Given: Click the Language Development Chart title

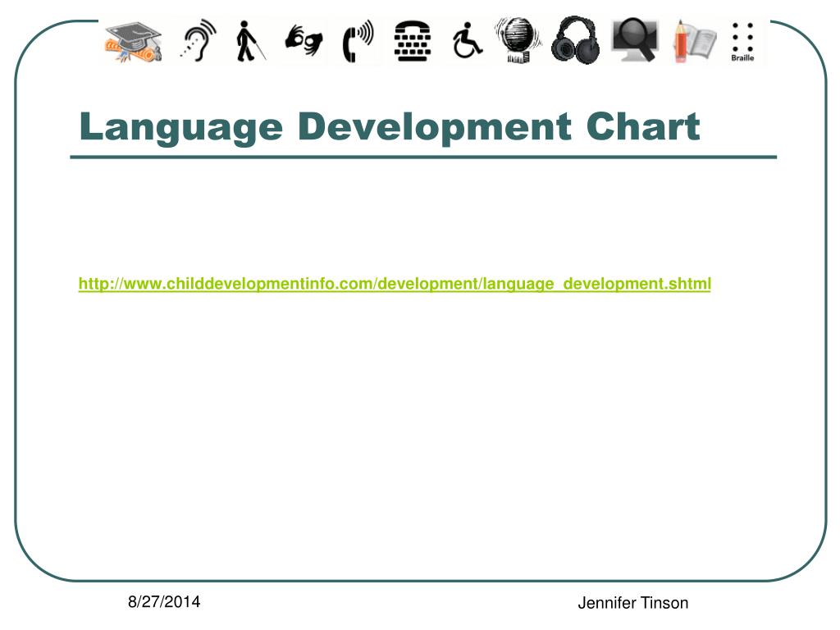Looking at the screenshot, I should click(390, 127).
